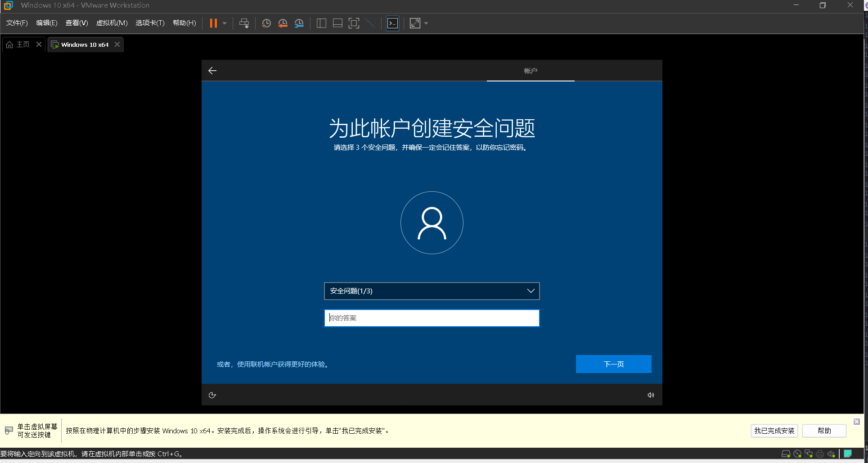
Task: Click the heading 为此帐户创建安全问题
Action: 432,128
